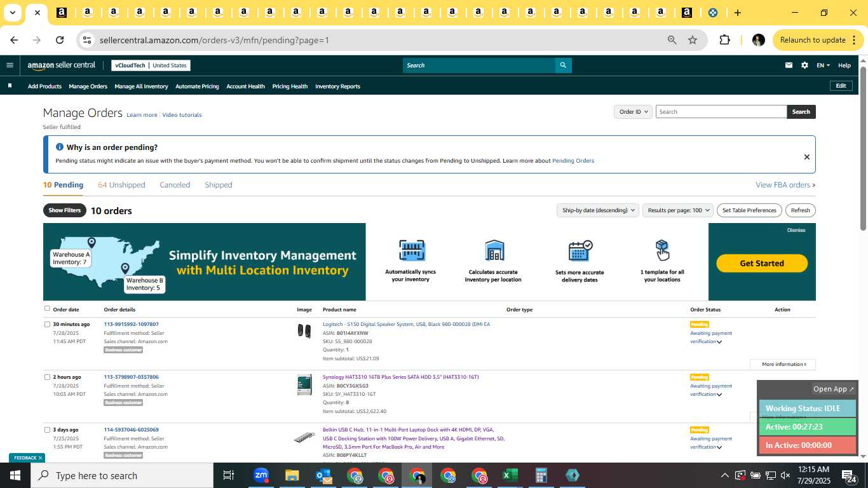Open the hamburger navigation menu
Viewport: 868px width, 488px height.
10,65
